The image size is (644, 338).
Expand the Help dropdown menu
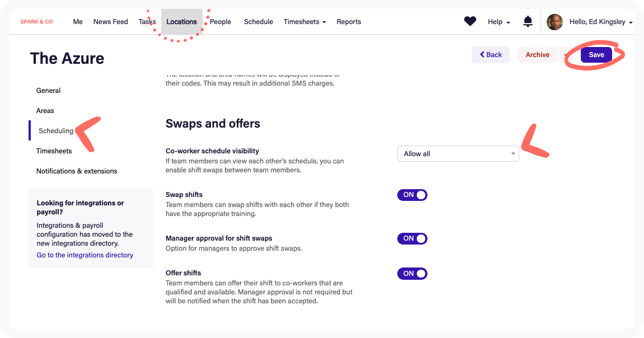point(499,22)
